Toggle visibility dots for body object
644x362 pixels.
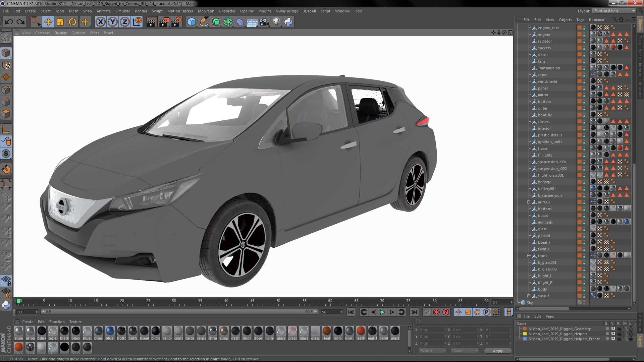(x=584, y=289)
